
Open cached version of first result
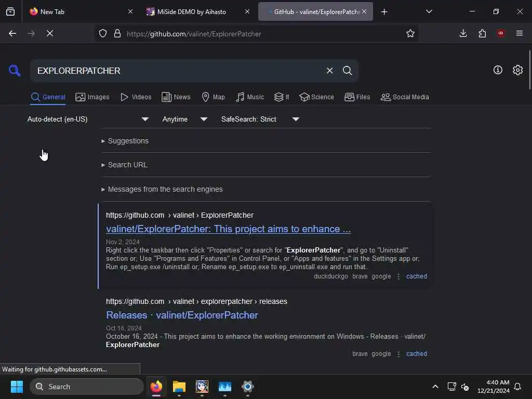pyautogui.click(x=416, y=276)
